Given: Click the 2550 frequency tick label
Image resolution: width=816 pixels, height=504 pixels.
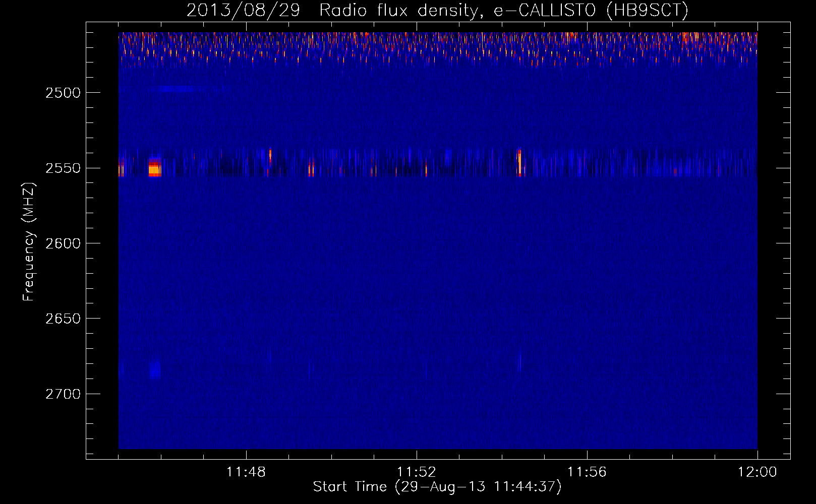Looking at the screenshot, I should pyautogui.click(x=63, y=168).
